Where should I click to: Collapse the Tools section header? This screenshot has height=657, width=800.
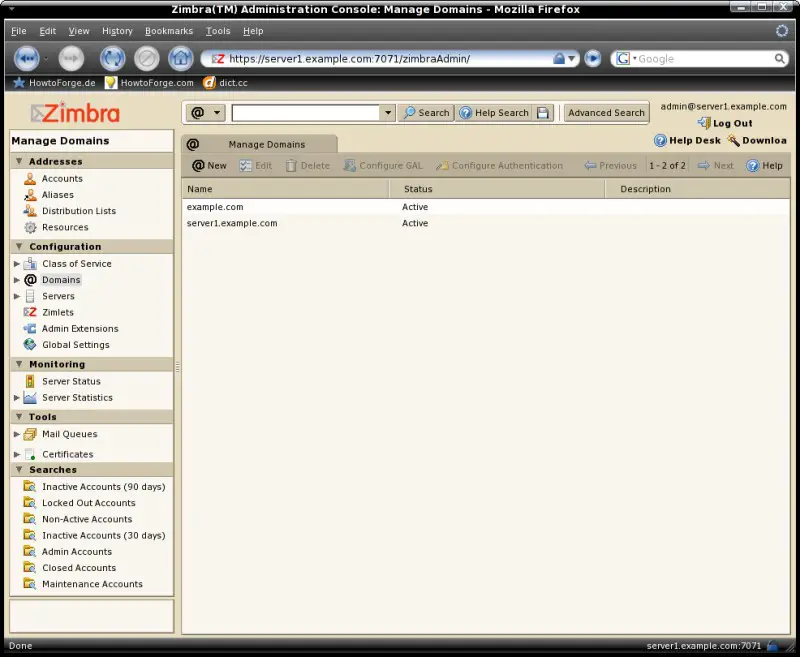[x=19, y=417]
